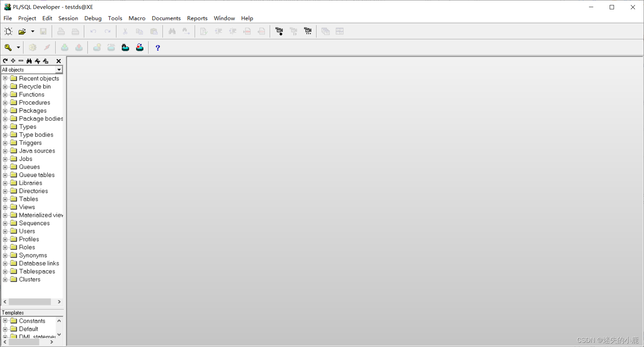The width and height of the screenshot is (644, 347).
Task: Expand the Views folder node
Action: pos(5,207)
